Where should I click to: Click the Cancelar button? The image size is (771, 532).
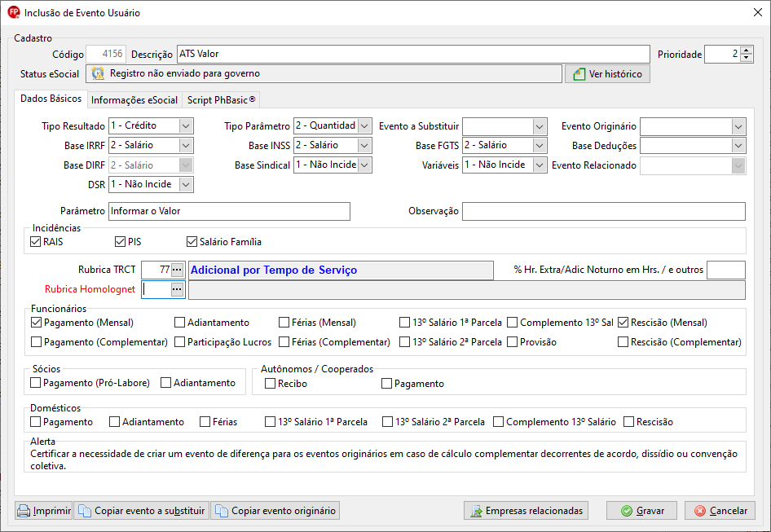tap(720, 511)
